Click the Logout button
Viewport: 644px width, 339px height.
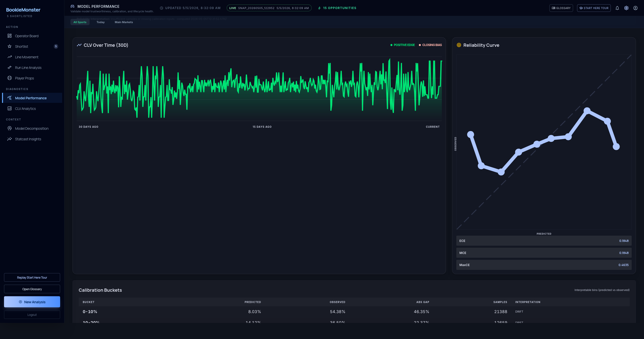point(32,315)
